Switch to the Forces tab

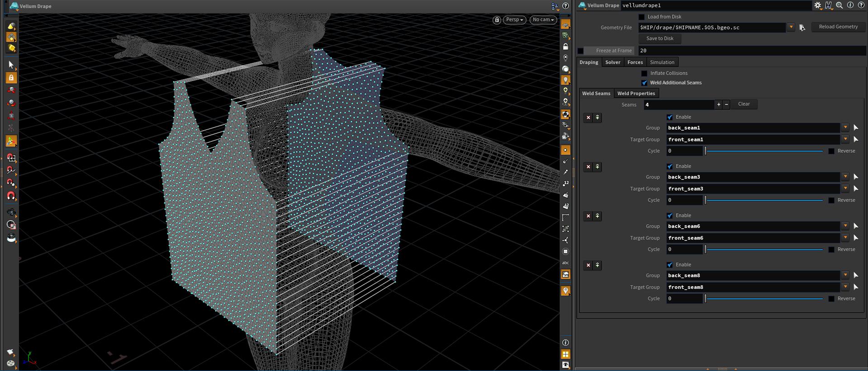tap(635, 62)
